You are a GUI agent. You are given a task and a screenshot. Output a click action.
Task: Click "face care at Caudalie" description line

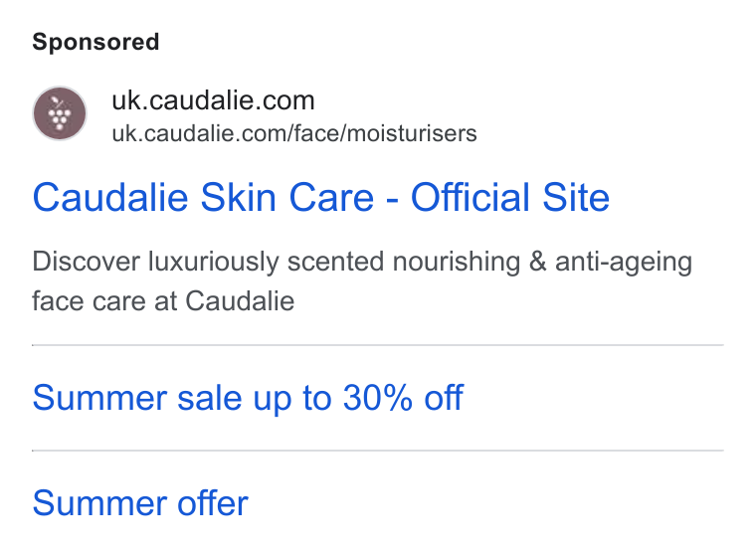click(x=163, y=301)
